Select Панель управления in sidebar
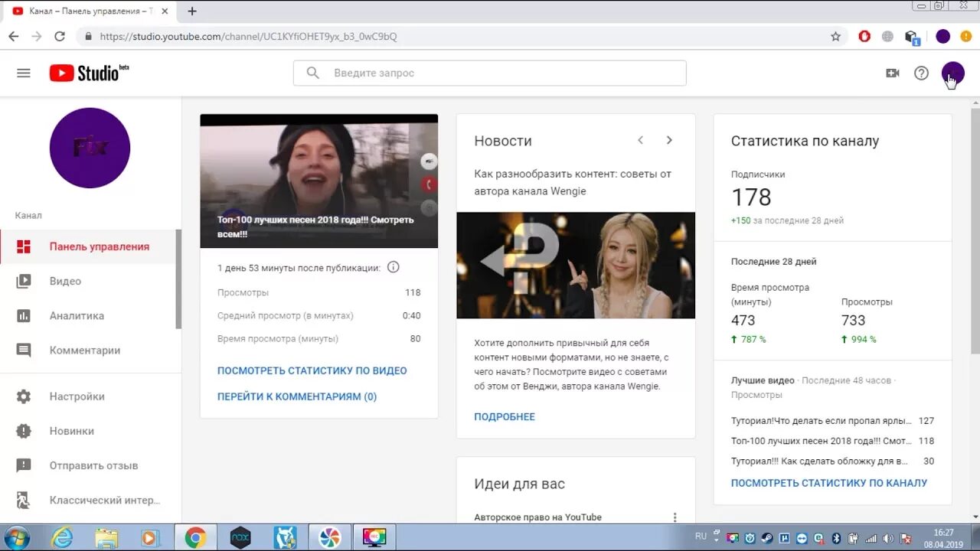This screenshot has height=551, width=980. 88,246
